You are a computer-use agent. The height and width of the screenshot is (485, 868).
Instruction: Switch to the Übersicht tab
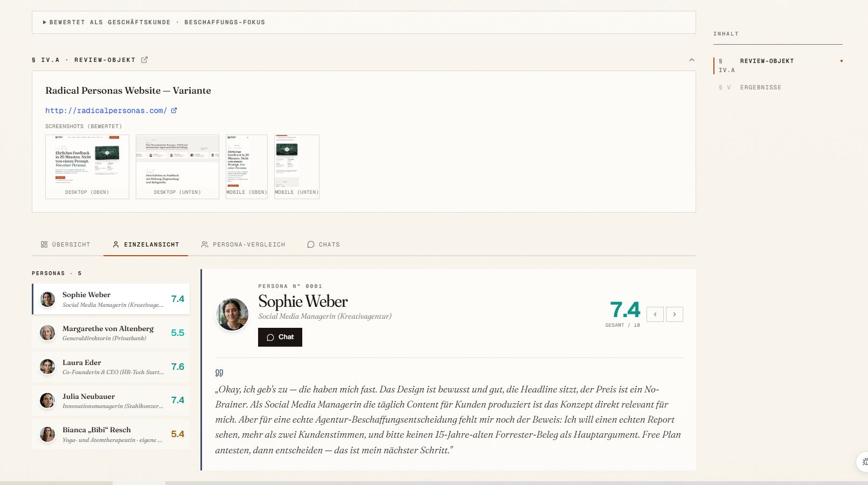[x=65, y=244]
